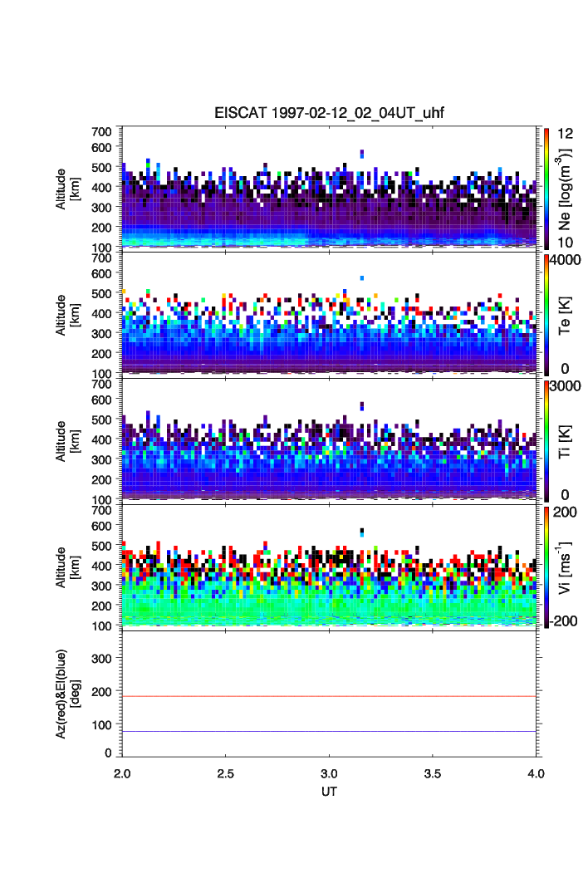This screenshot has height=883, width=588.
Task: Click the '-200' minimum on Vi color bar
Action: click(563, 621)
